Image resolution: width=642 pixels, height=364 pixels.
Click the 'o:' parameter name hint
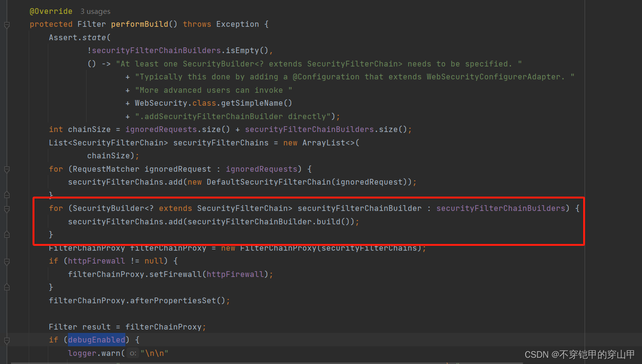pyautogui.click(x=133, y=353)
